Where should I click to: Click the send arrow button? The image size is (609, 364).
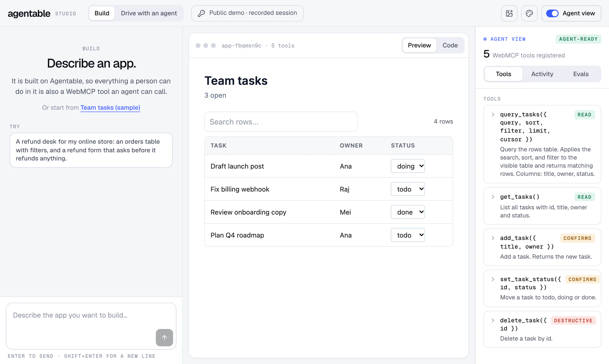click(x=164, y=337)
